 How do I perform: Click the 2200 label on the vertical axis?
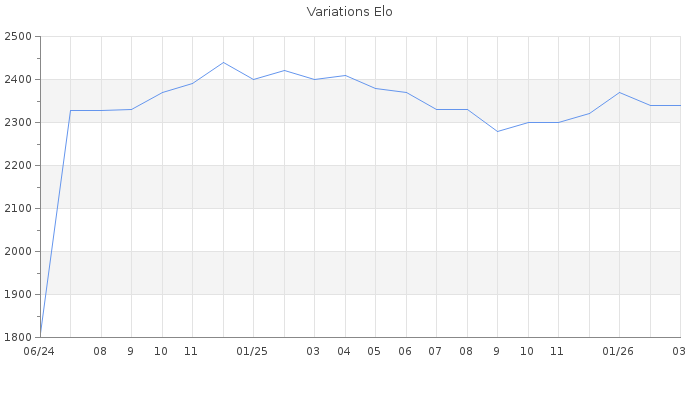(x=18, y=166)
